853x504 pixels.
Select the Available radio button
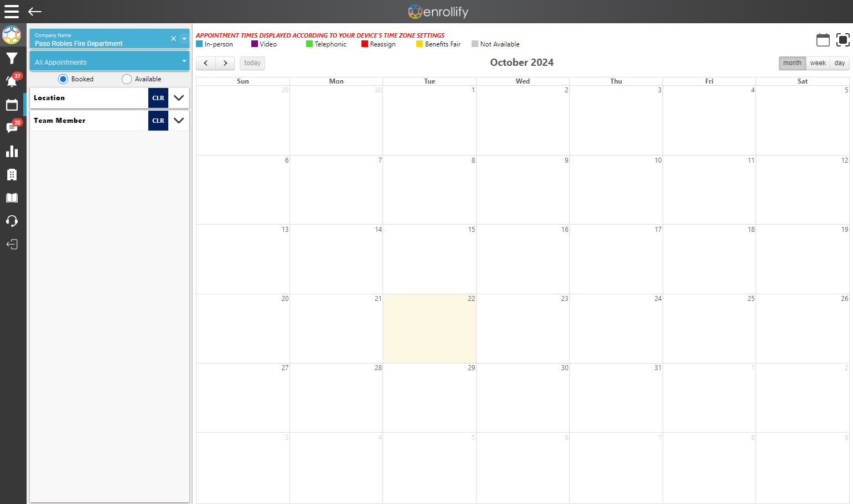127,79
